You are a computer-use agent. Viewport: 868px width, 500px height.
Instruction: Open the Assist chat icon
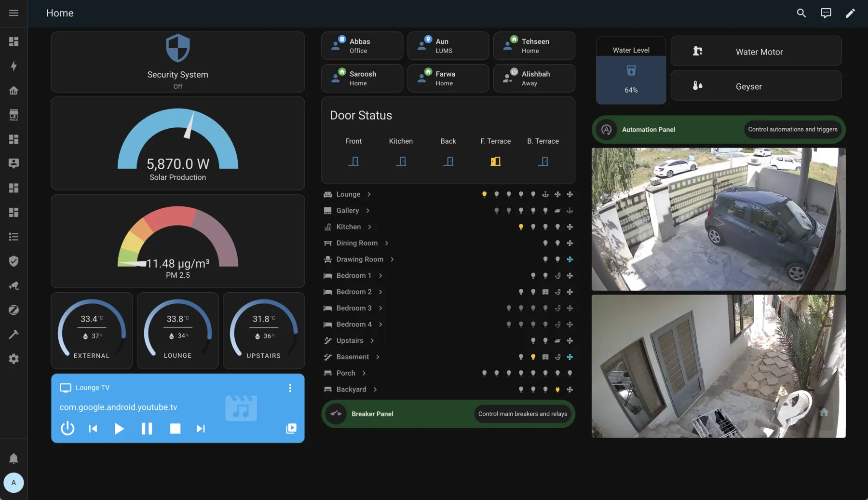click(826, 13)
